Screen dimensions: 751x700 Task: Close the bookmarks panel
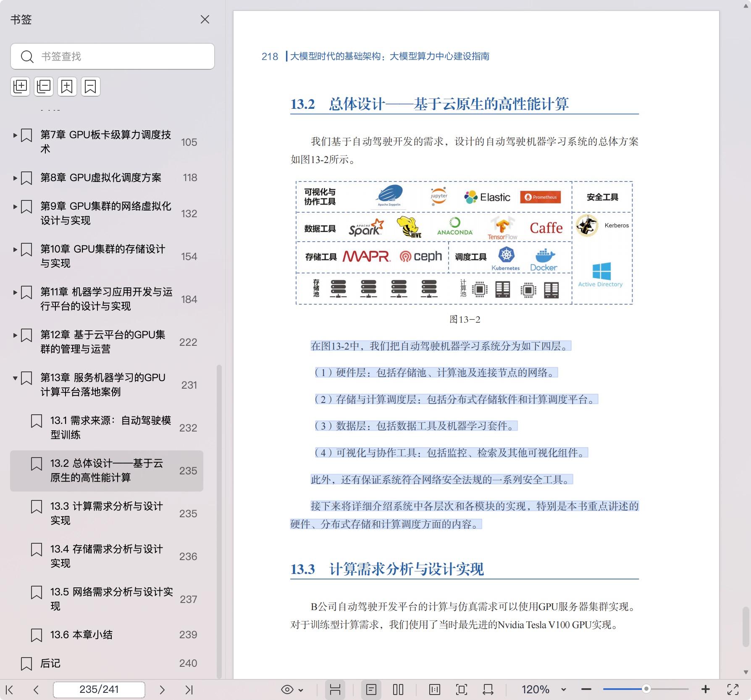205,19
